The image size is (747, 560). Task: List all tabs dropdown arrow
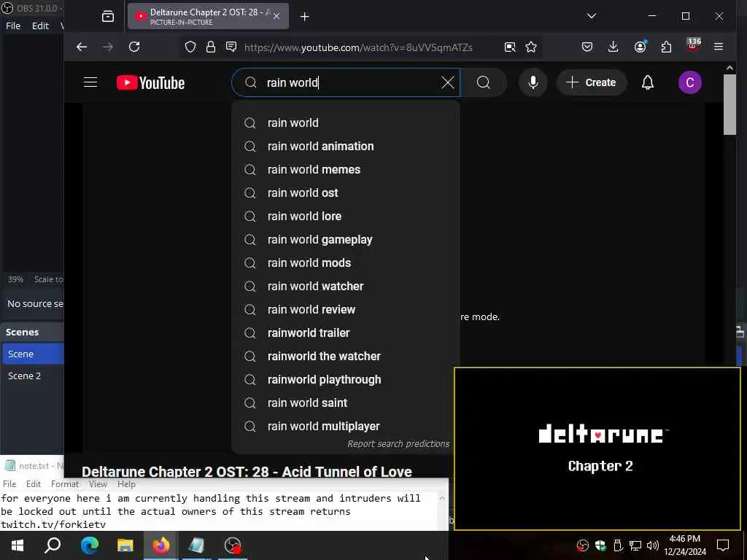592,16
